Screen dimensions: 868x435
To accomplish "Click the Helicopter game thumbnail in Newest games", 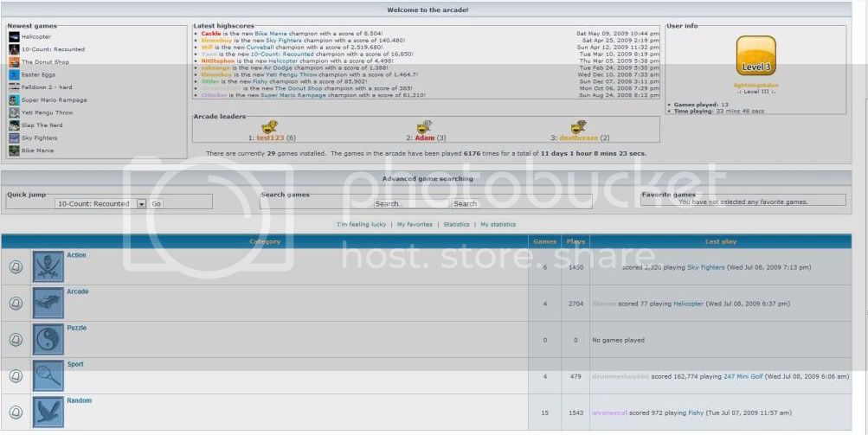I will pos(14,37).
